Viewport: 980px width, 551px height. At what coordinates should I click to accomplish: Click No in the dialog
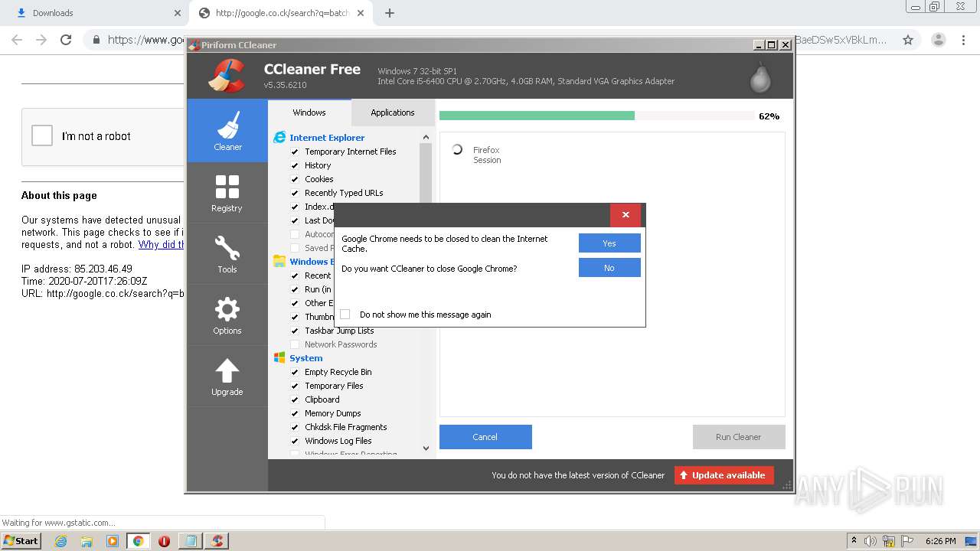609,268
